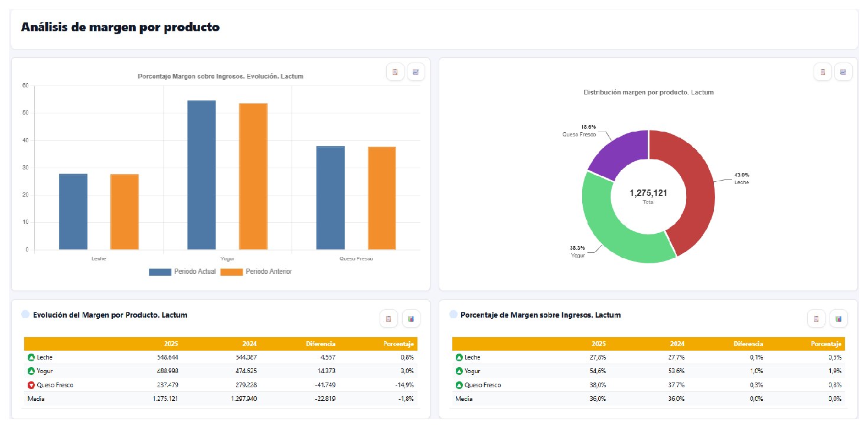Click the line-chart icon on the donut chart card
Screen dimensions: 868x428
point(843,72)
